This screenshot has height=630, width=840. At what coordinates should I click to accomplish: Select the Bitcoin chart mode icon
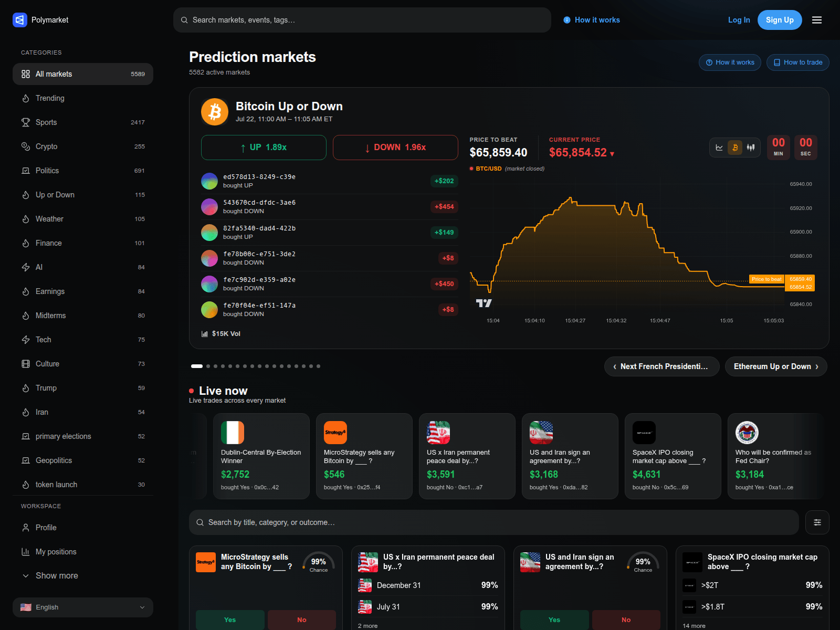point(735,148)
